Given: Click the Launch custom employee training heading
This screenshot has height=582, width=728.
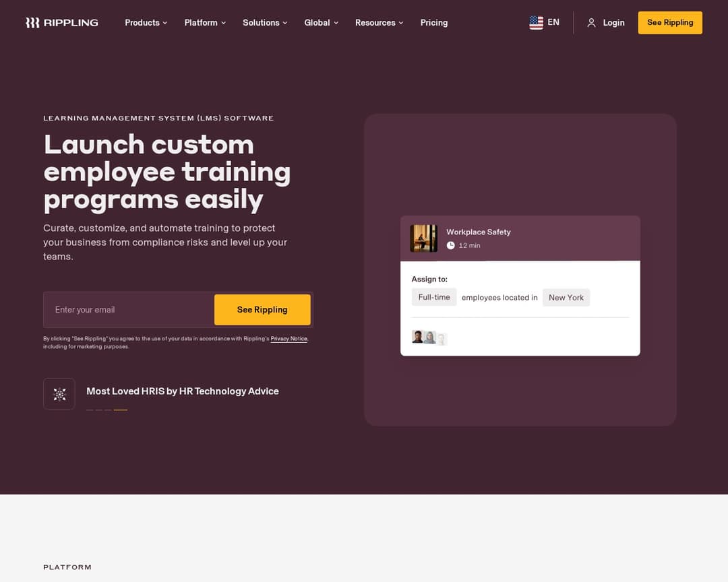Looking at the screenshot, I should tap(167, 172).
